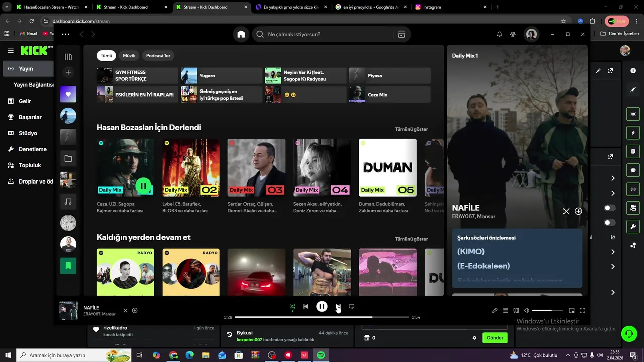Show hidden system tray icons
The width and height of the screenshot is (644, 362).
pyautogui.click(x=568, y=355)
